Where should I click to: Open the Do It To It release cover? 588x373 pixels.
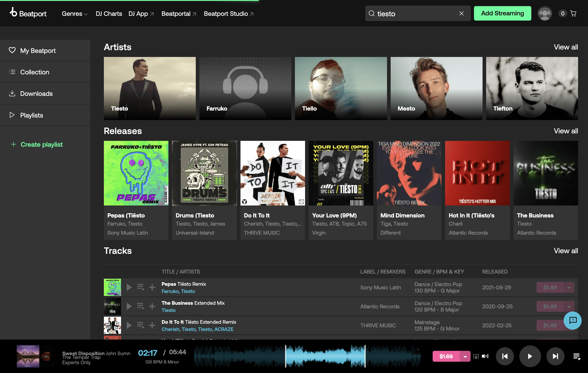273,173
